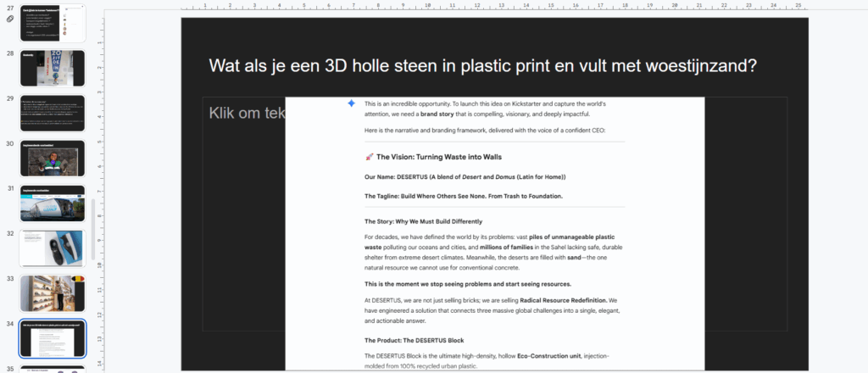Click the link icon beside slide 27
The width and height of the screenshot is (868, 373).
[10, 18]
